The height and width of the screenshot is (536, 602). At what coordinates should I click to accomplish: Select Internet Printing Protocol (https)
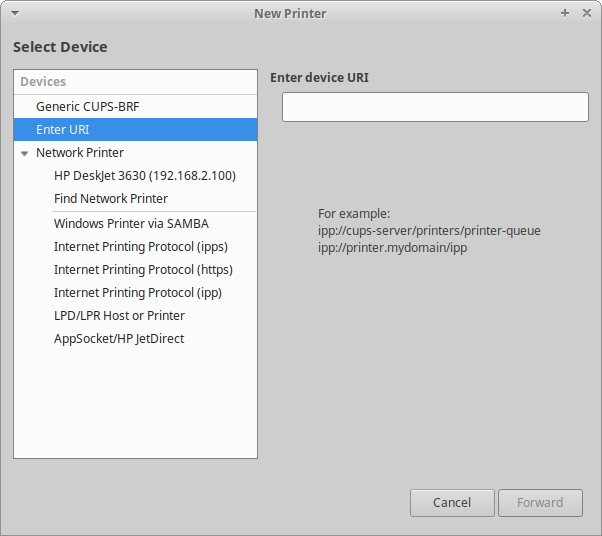pyautogui.click(x=143, y=270)
